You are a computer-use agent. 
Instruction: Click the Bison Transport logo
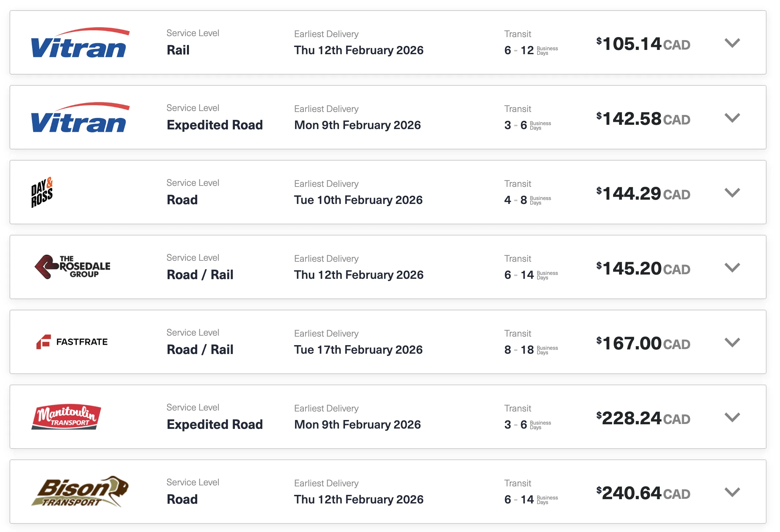[x=80, y=492]
